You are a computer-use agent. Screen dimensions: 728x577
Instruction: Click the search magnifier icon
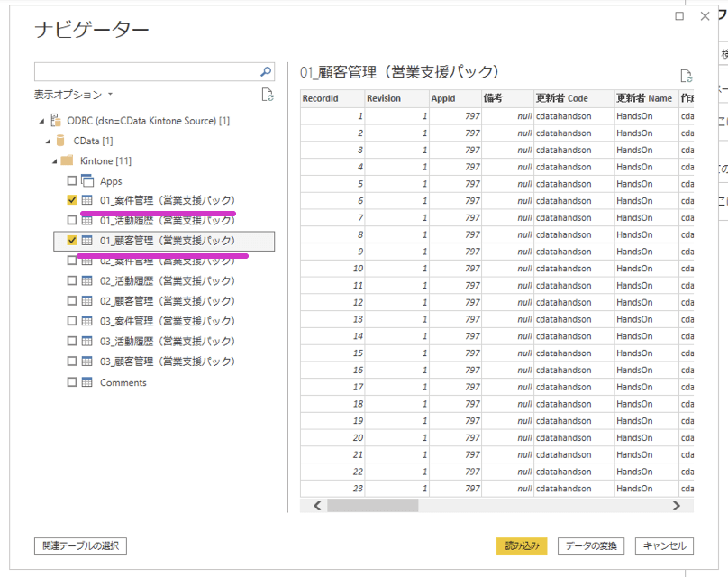coord(266,72)
